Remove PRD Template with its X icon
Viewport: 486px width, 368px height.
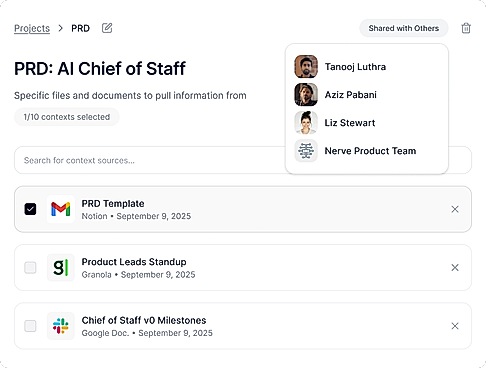click(x=455, y=209)
